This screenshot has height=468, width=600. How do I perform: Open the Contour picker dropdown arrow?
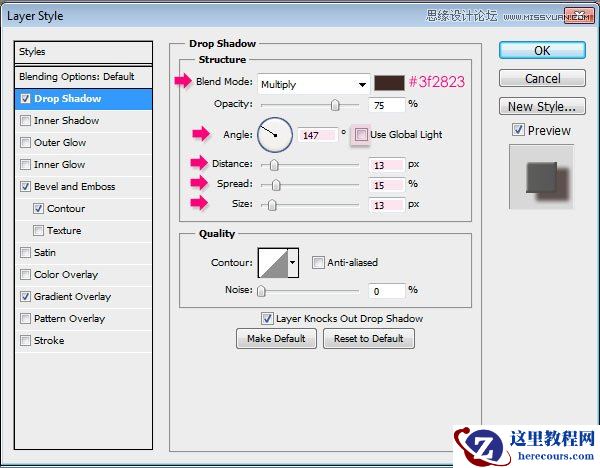pyautogui.click(x=293, y=263)
